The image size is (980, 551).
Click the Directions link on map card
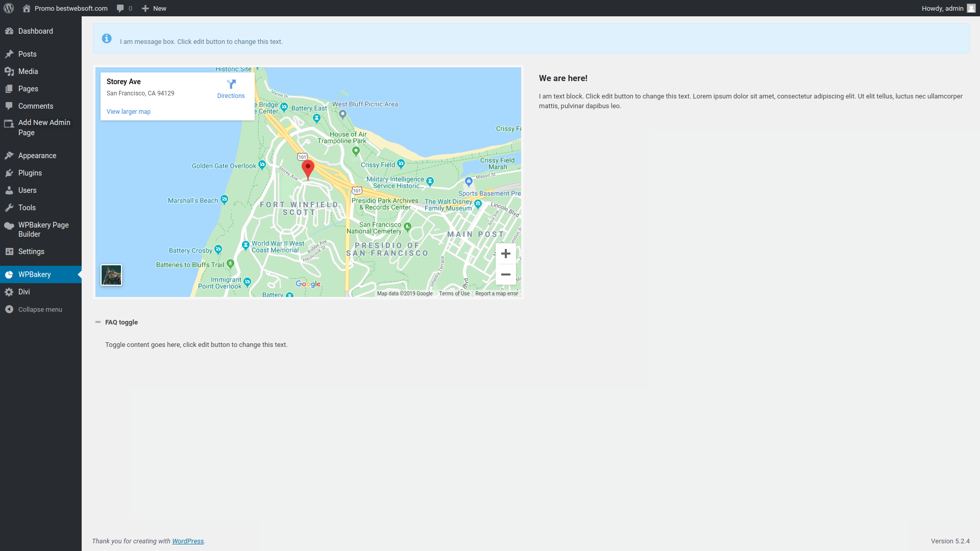231,96
